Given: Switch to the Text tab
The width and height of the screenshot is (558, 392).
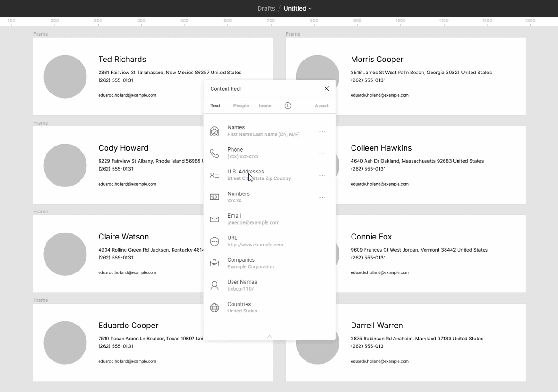Looking at the screenshot, I should (215, 106).
